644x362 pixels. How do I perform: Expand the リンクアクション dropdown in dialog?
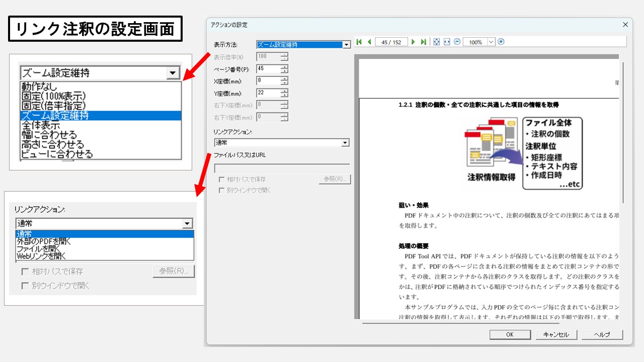click(x=345, y=143)
